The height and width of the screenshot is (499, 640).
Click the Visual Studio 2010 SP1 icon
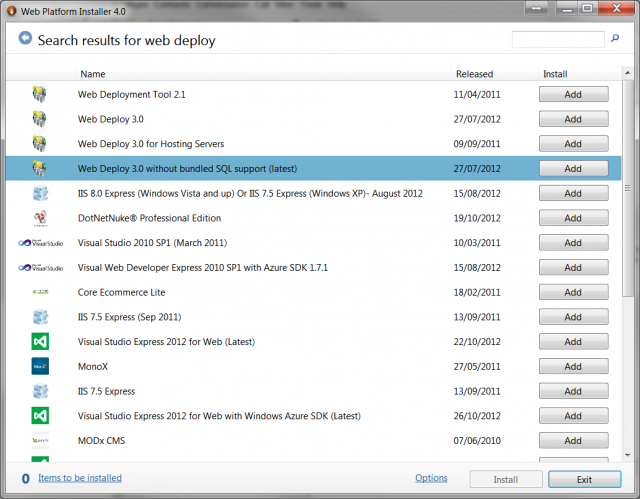tap(40, 243)
